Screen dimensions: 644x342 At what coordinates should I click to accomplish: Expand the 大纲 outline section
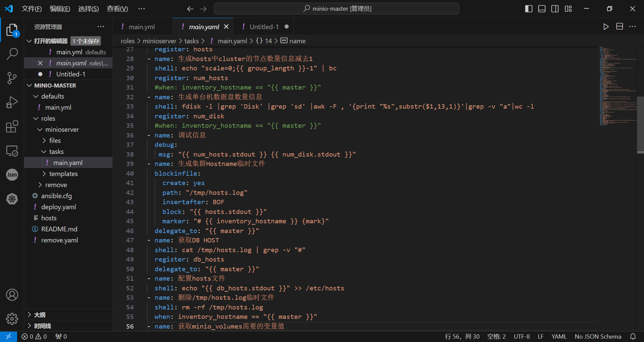40,315
